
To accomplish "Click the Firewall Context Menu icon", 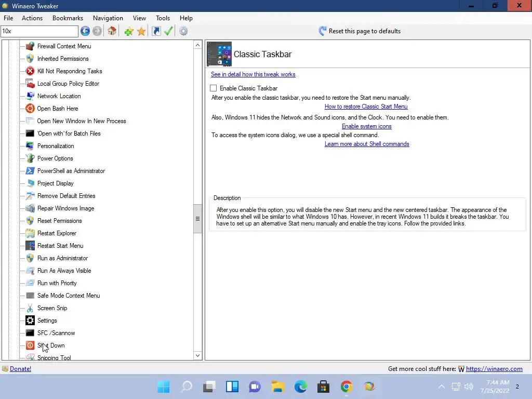I will tap(30, 46).
